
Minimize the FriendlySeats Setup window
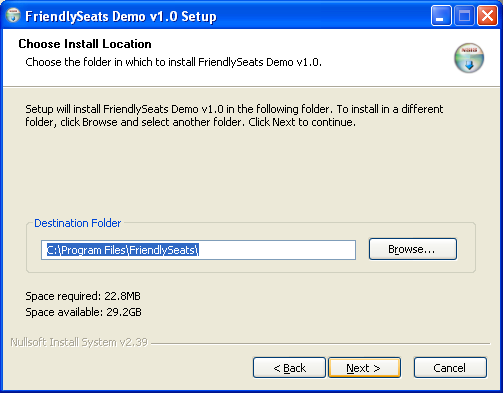point(441,16)
